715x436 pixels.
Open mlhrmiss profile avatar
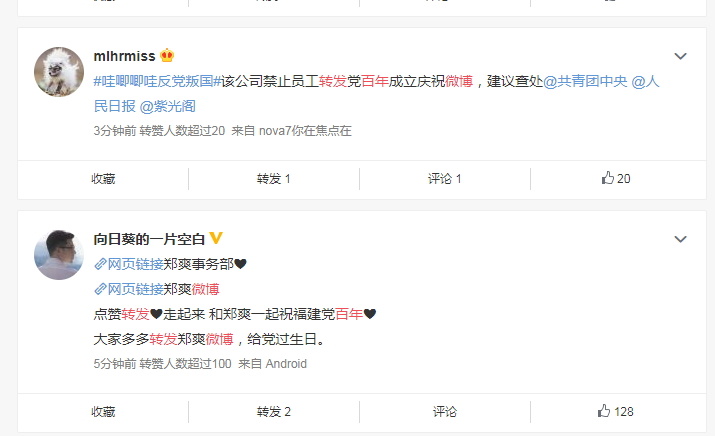[59, 72]
